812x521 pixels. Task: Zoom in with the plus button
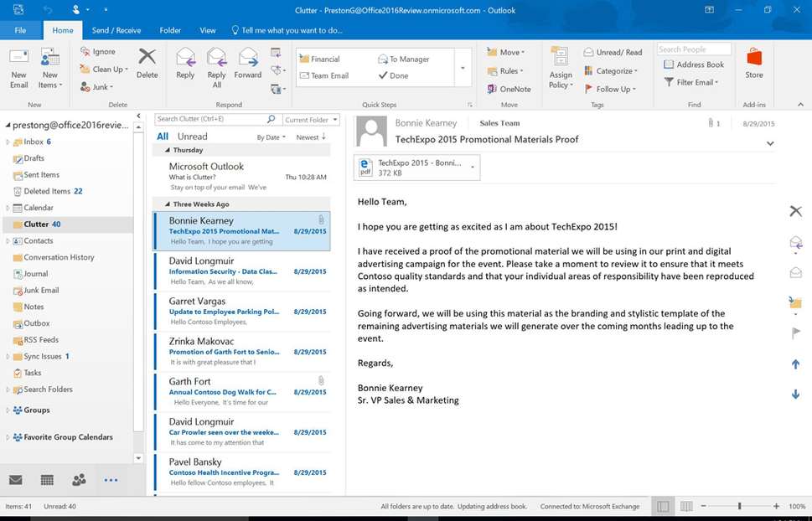(x=776, y=506)
